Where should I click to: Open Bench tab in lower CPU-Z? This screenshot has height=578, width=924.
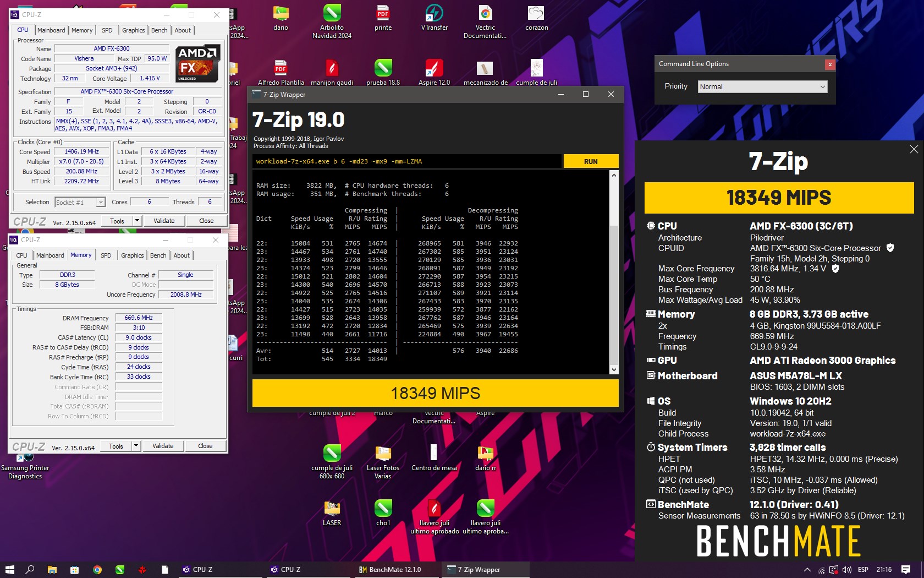[158, 255]
